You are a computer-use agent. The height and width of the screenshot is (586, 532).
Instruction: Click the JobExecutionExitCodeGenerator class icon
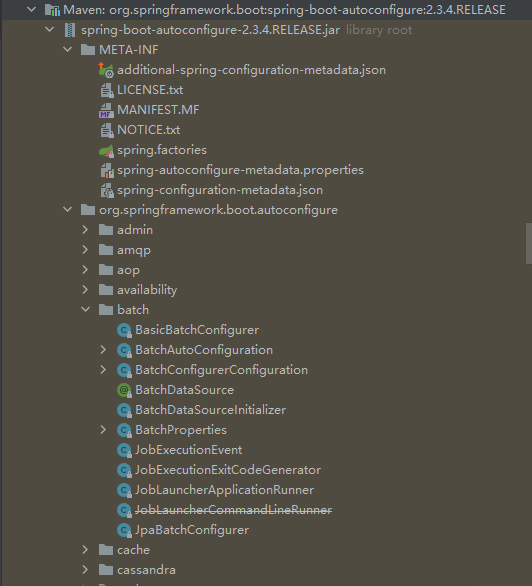click(124, 470)
